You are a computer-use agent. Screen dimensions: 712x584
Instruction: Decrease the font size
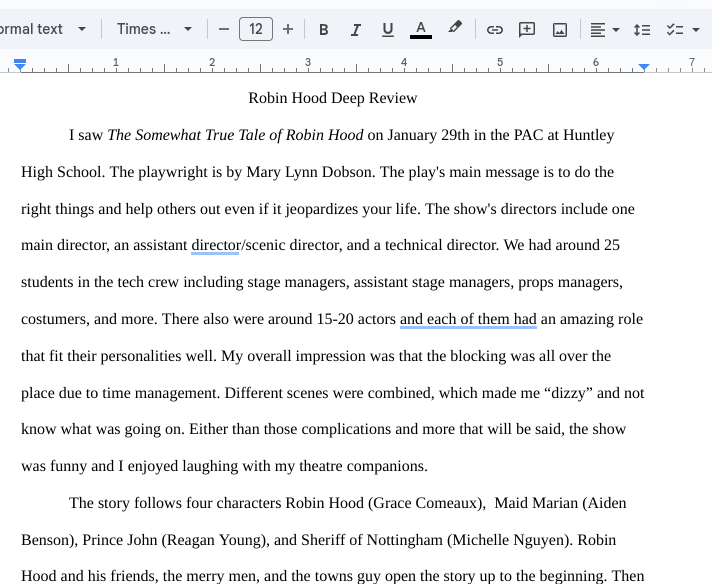click(x=224, y=30)
